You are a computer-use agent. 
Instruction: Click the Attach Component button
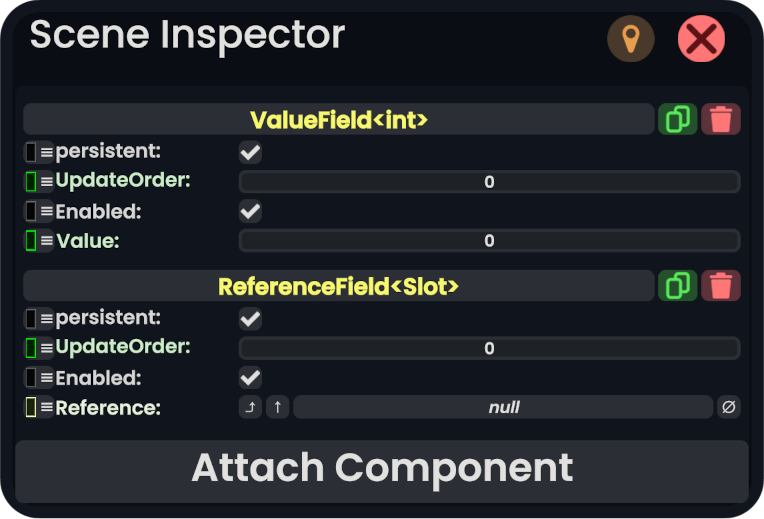coord(382,468)
